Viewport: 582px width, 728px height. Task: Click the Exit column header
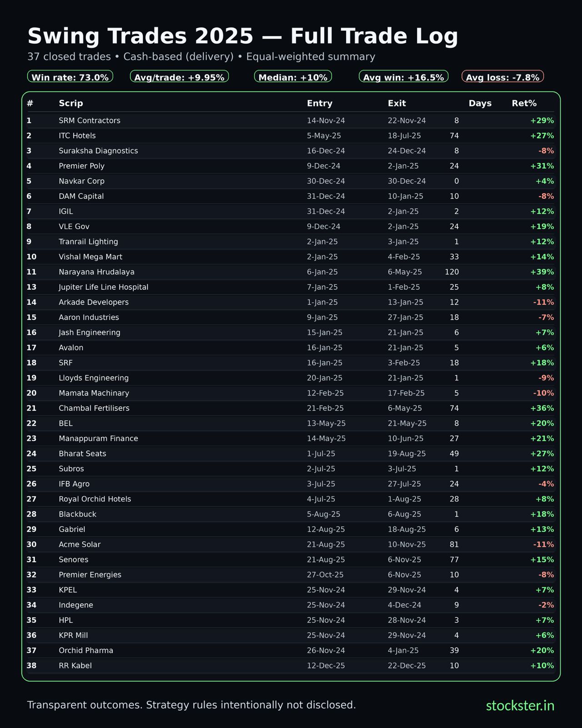tap(397, 103)
